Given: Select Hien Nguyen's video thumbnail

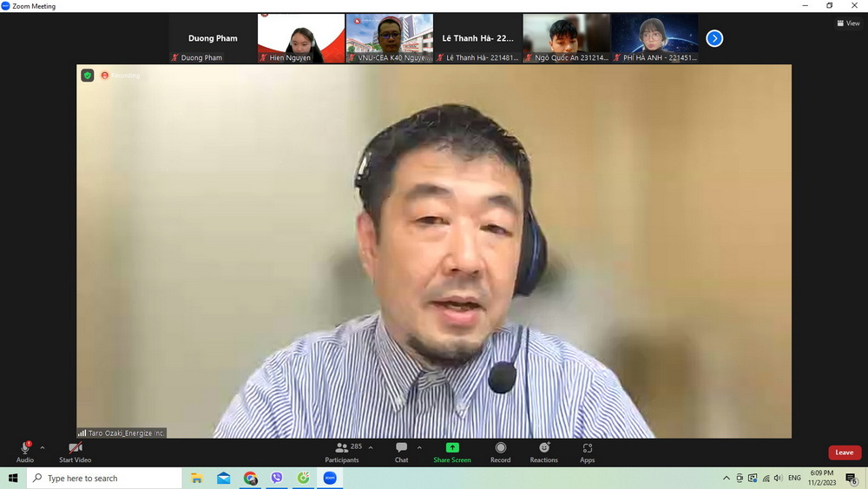Looking at the screenshot, I should coord(301,38).
